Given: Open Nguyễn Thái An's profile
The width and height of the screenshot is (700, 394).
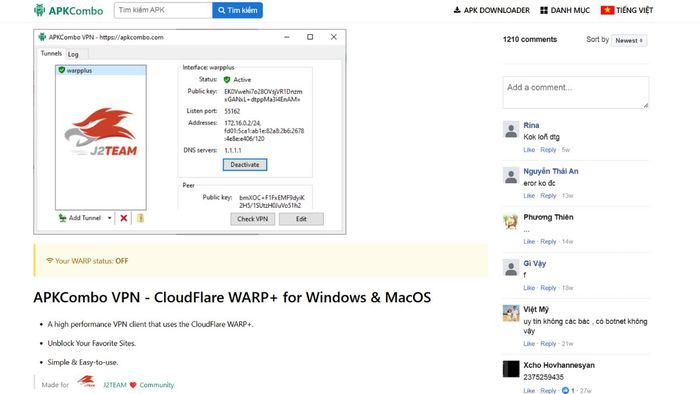Looking at the screenshot, I should click(551, 171).
